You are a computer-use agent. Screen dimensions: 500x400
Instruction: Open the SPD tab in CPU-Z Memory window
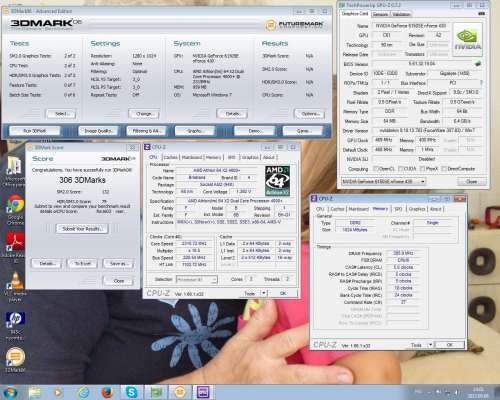click(x=398, y=209)
